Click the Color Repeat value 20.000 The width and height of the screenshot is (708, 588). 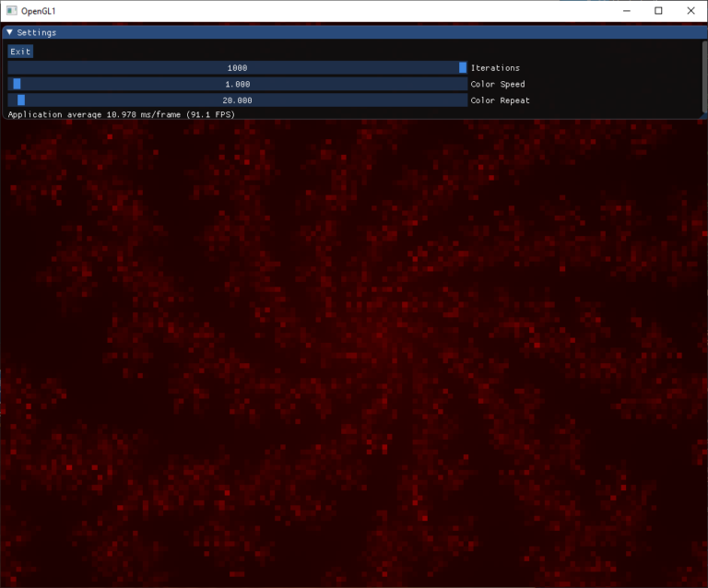click(x=237, y=100)
